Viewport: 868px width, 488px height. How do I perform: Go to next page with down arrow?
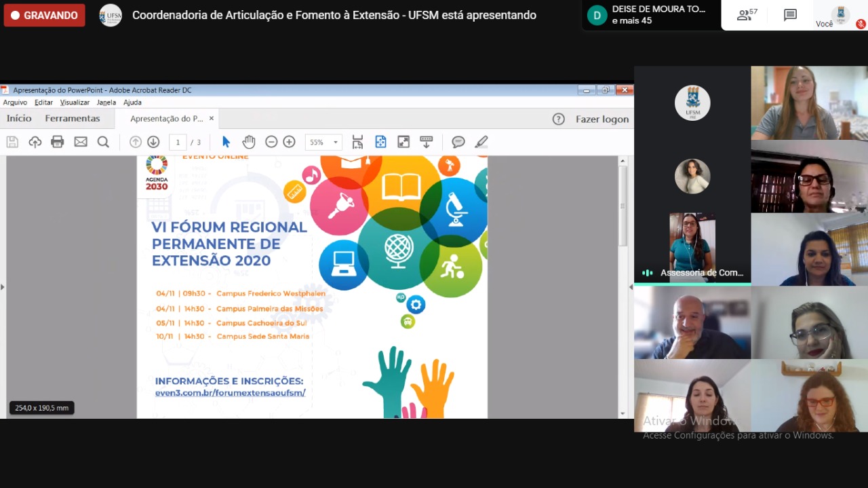point(153,142)
